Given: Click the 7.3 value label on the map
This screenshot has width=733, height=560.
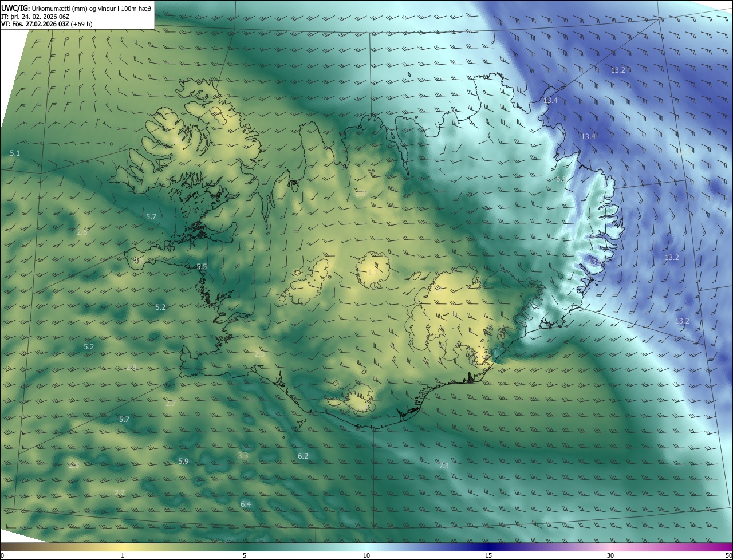Looking at the screenshot, I should click(443, 466).
